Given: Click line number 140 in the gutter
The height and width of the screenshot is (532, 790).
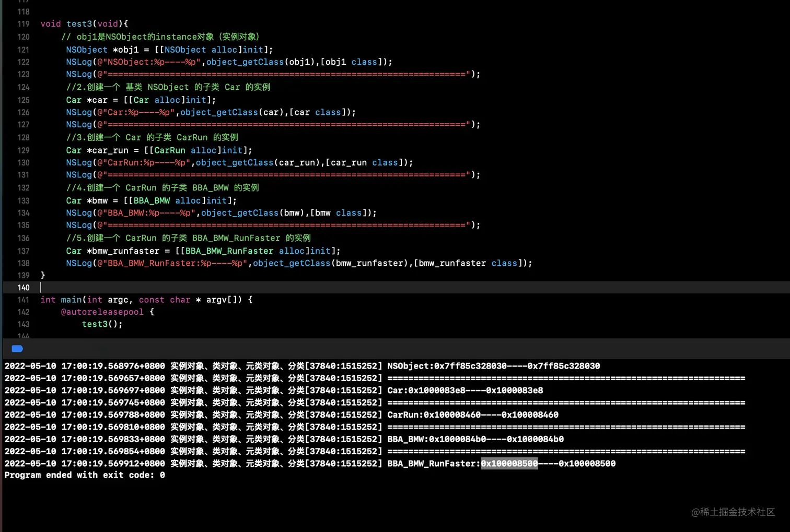Looking at the screenshot, I should click(24, 288).
